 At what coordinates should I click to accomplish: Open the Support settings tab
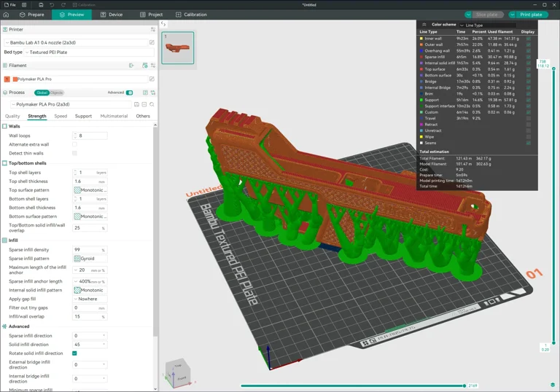(83, 116)
